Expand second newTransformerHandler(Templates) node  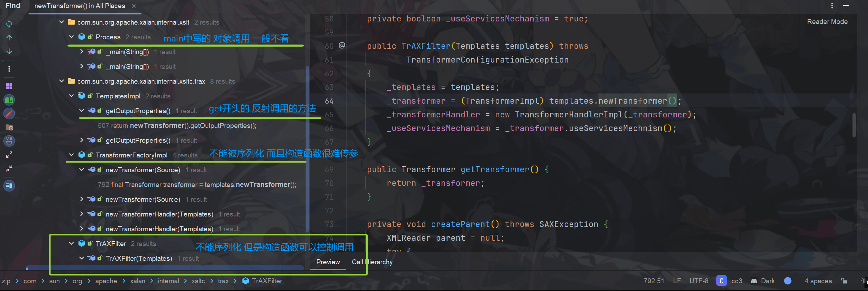(x=82, y=229)
